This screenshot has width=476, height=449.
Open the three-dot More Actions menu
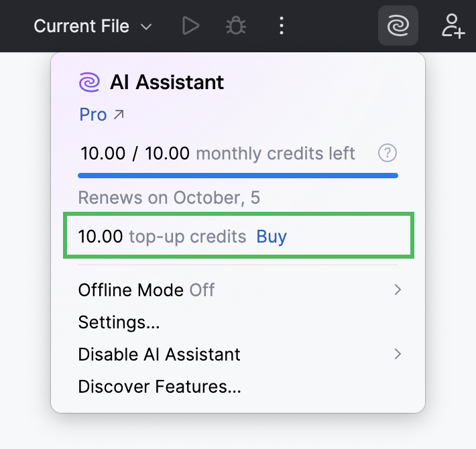[282, 25]
